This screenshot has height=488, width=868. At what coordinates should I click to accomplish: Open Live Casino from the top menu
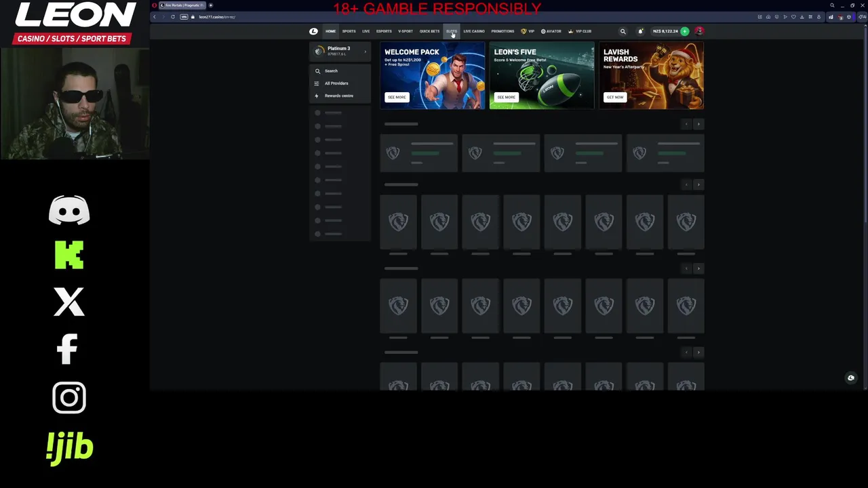coord(474,31)
